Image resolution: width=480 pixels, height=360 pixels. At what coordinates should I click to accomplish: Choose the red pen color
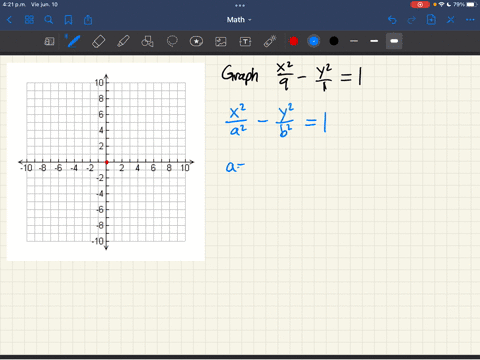pyautogui.click(x=294, y=41)
